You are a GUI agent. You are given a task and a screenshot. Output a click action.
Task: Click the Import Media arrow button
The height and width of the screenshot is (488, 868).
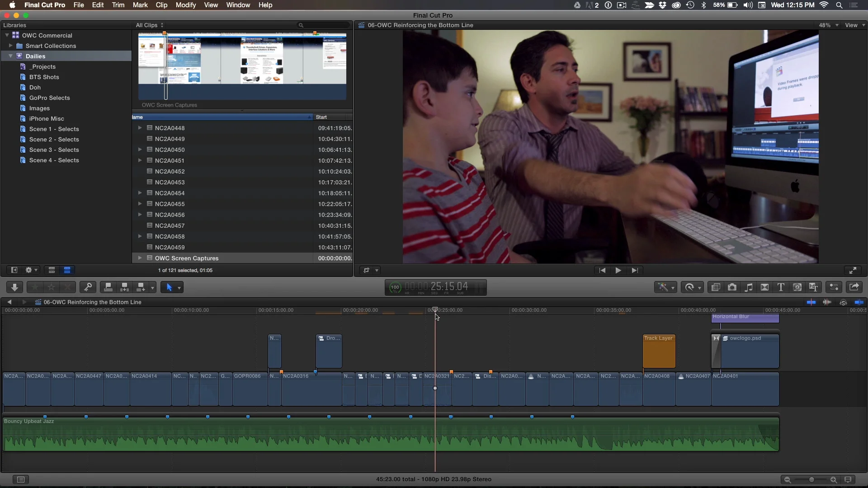pyautogui.click(x=14, y=287)
